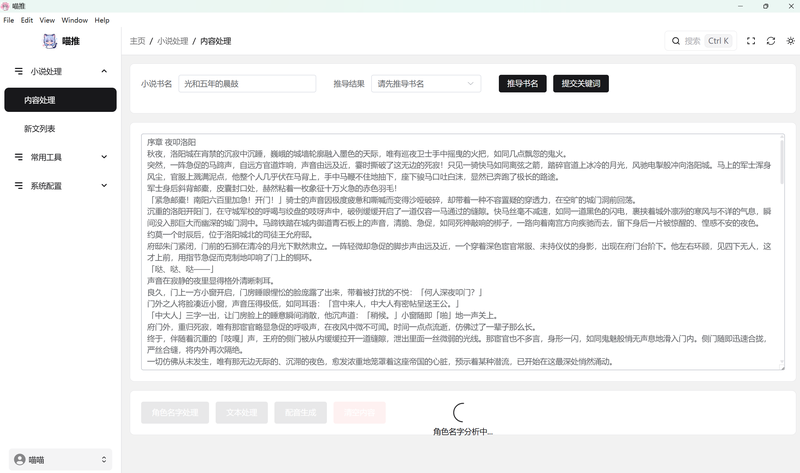Toggle the light/dark theme sun icon
The image size is (800, 473).
coord(790,41)
